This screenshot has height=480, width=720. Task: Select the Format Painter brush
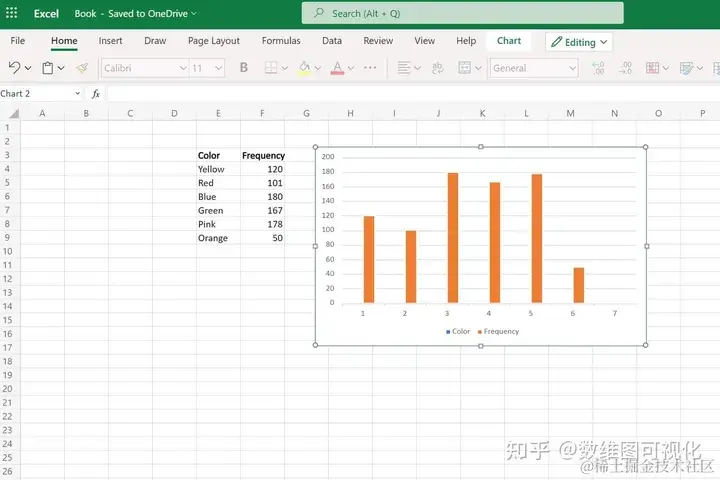coord(82,68)
